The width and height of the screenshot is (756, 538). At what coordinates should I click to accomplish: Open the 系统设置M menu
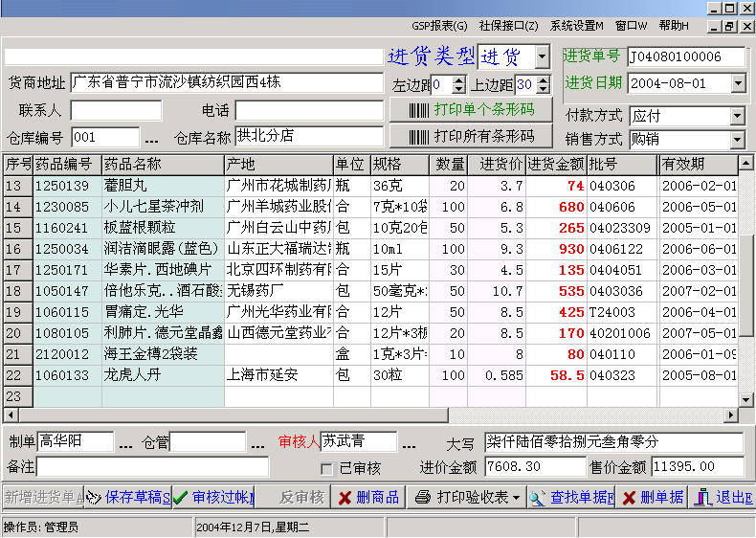pyautogui.click(x=576, y=26)
